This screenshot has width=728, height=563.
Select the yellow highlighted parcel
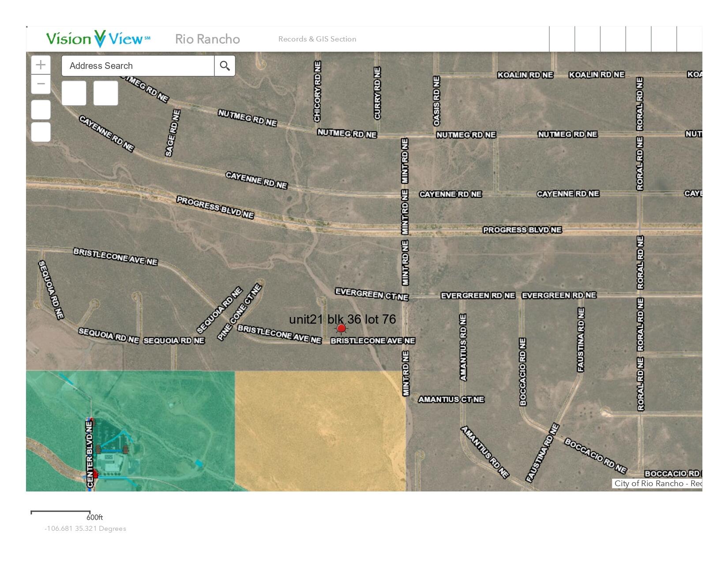320,431
